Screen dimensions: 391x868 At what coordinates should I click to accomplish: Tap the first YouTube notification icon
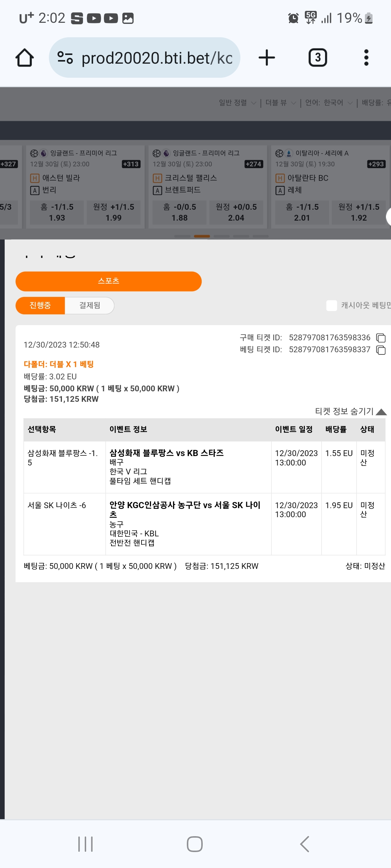click(x=94, y=18)
